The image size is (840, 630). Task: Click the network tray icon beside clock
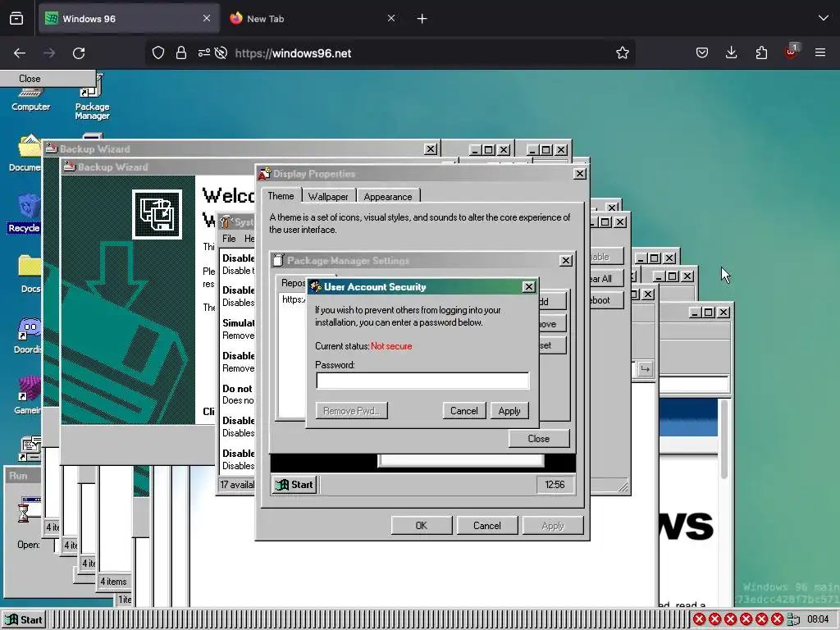click(793, 620)
